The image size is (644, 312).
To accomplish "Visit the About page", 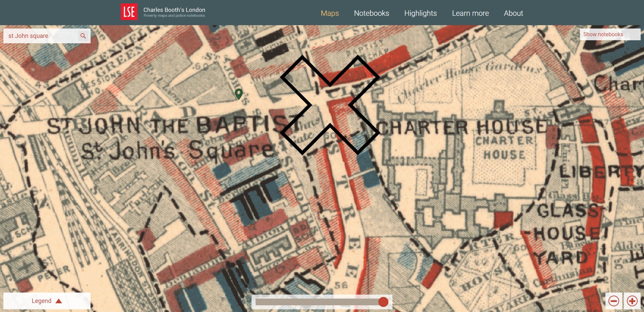I will point(513,13).
